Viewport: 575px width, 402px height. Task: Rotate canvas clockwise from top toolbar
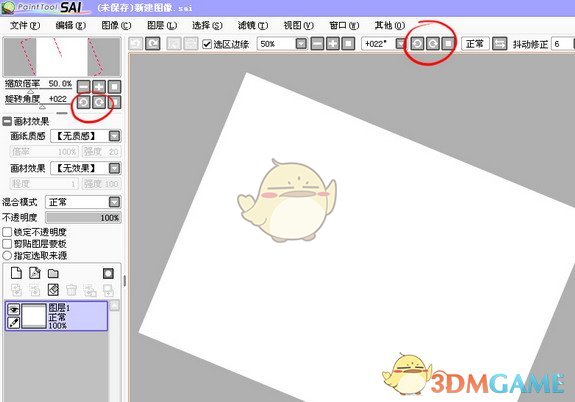[x=433, y=44]
